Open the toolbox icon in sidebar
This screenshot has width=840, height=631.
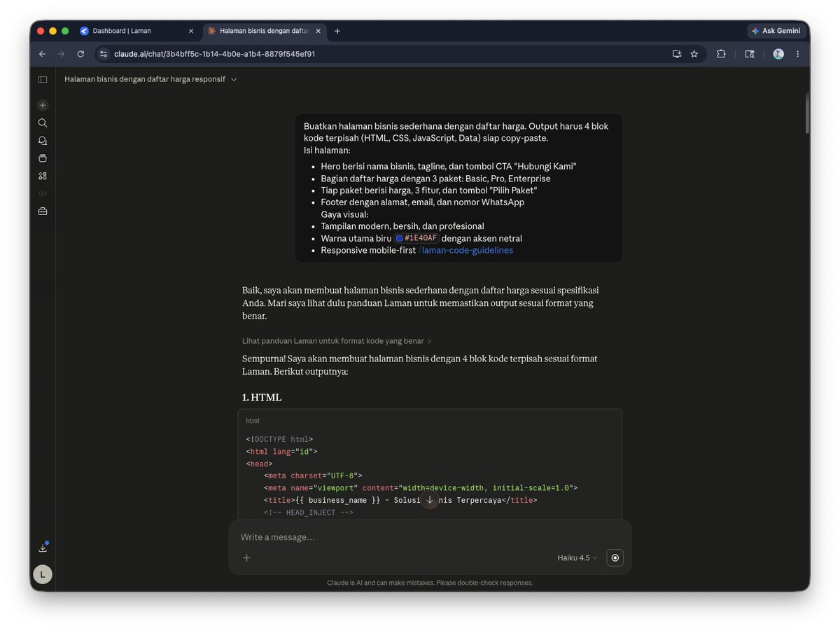43,211
